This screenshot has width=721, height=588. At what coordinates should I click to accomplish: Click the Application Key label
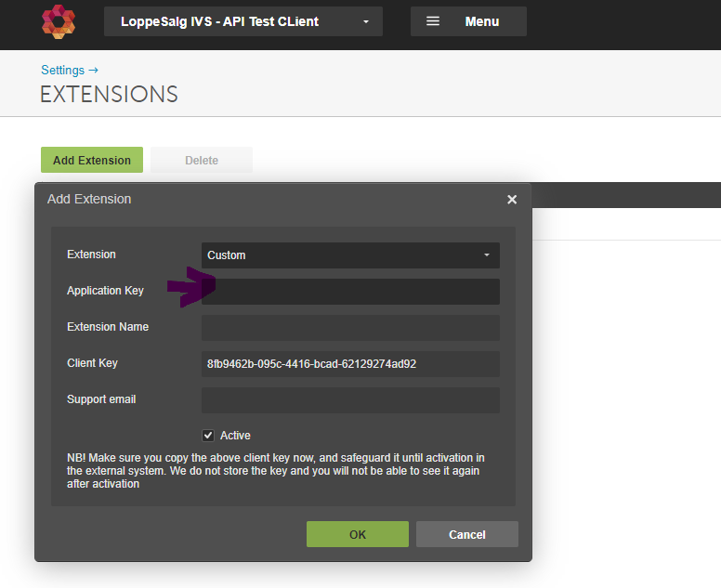point(105,291)
